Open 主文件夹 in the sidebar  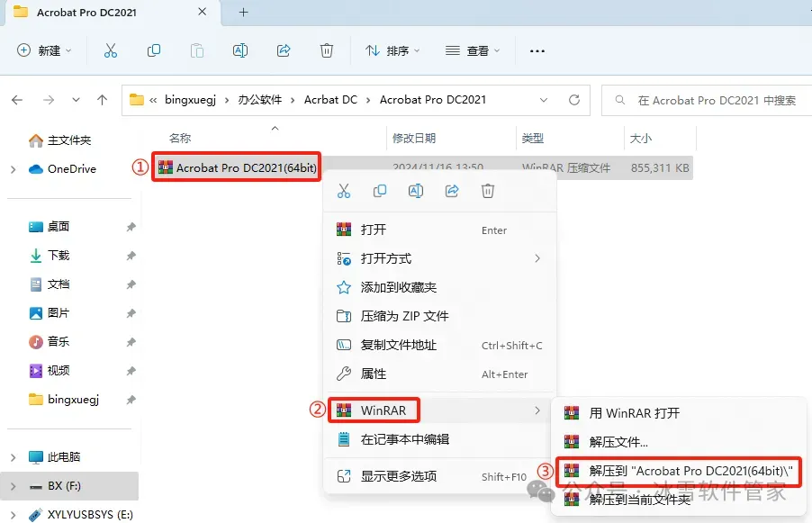[59, 140]
